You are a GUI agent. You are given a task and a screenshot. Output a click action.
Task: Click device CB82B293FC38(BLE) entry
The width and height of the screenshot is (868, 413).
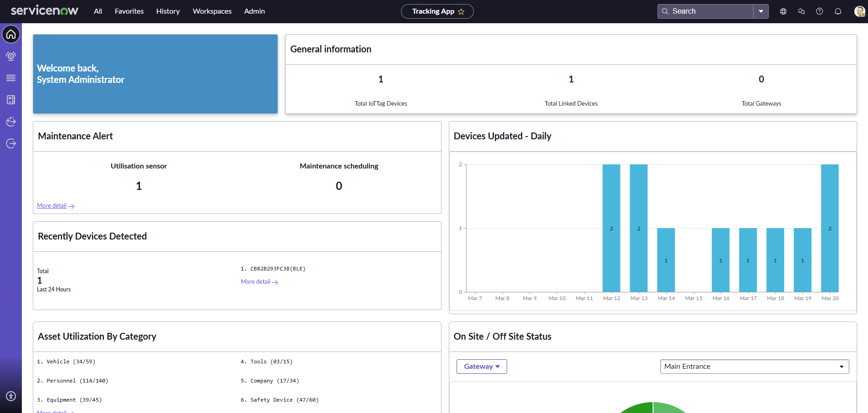point(273,269)
